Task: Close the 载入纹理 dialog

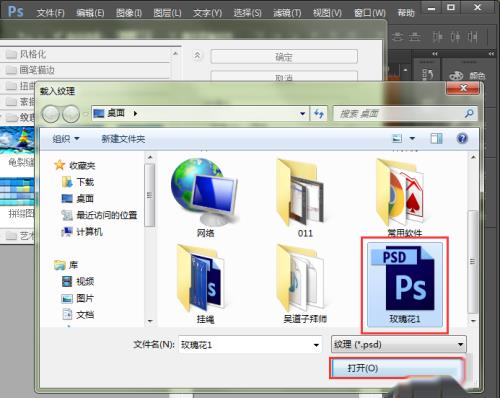Action: point(463,88)
